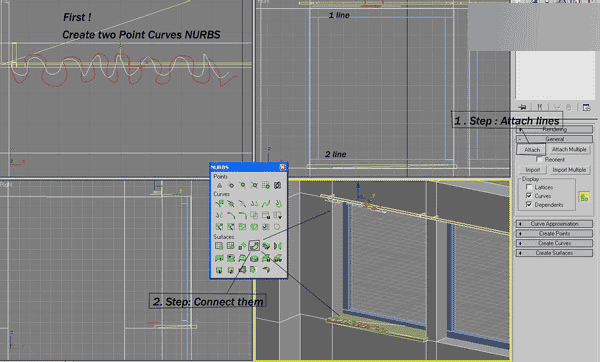
Task: Select Create Curve Point tool
Action: click(242, 185)
